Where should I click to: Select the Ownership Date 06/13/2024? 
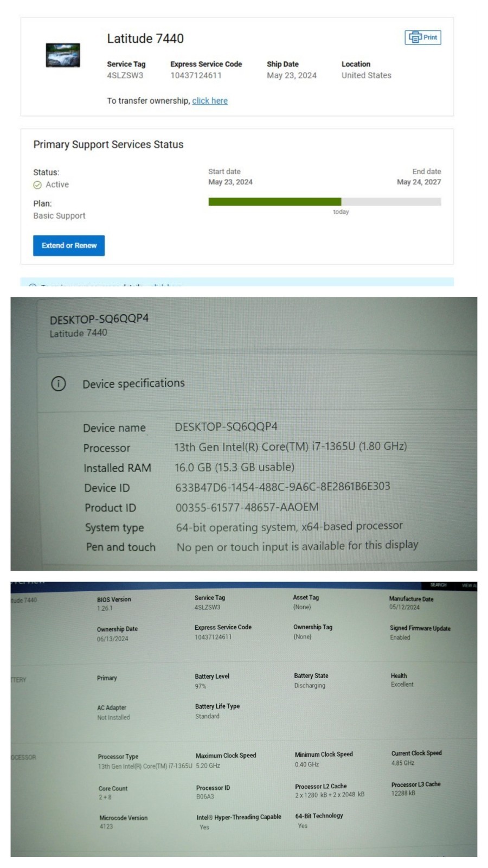113,639
